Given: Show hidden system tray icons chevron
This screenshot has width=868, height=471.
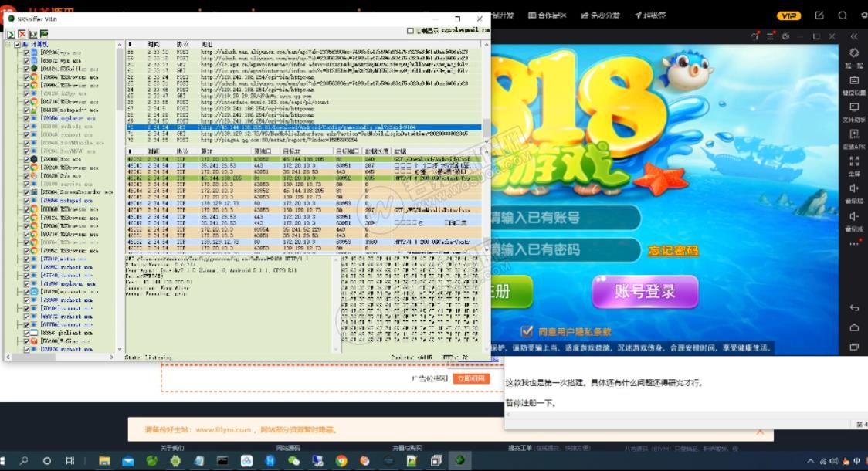Looking at the screenshot, I should 810,461.
